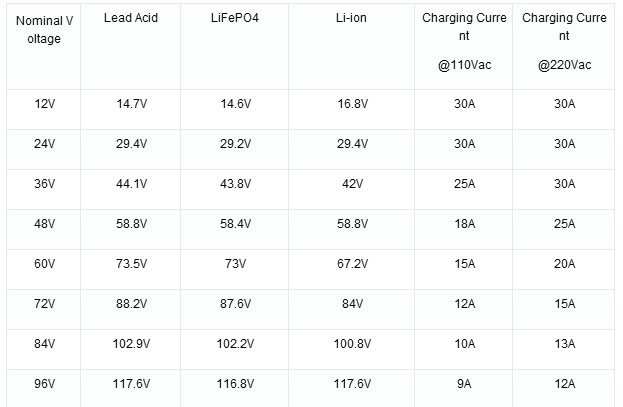623x407 pixels.
Task: Click the Nominal Voltage column header
Action: [x=44, y=47]
